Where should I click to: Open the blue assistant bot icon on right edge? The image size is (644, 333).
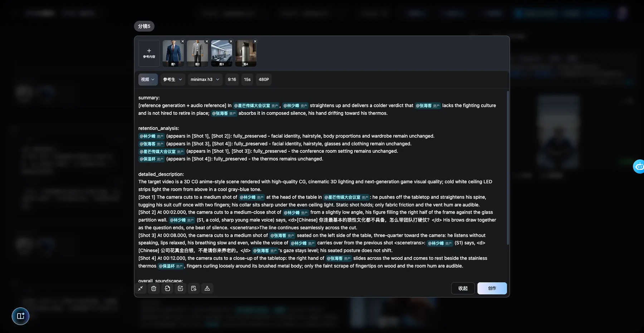[639, 166]
